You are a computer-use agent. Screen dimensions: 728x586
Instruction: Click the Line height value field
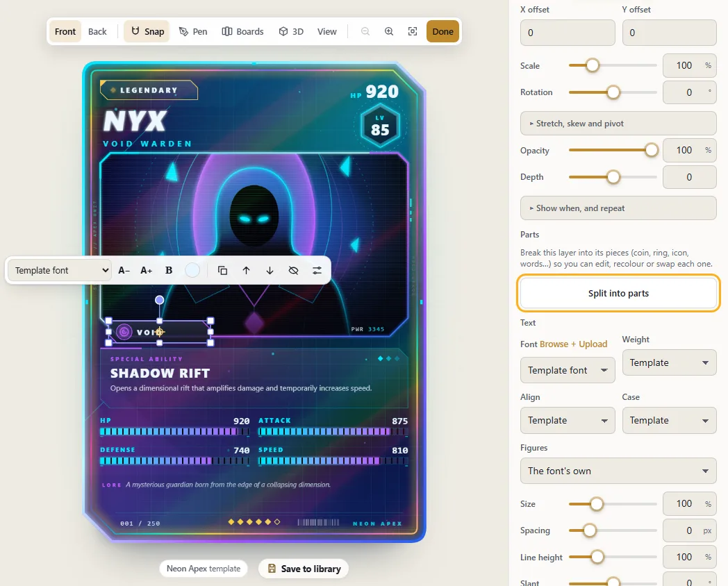(690, 558)
